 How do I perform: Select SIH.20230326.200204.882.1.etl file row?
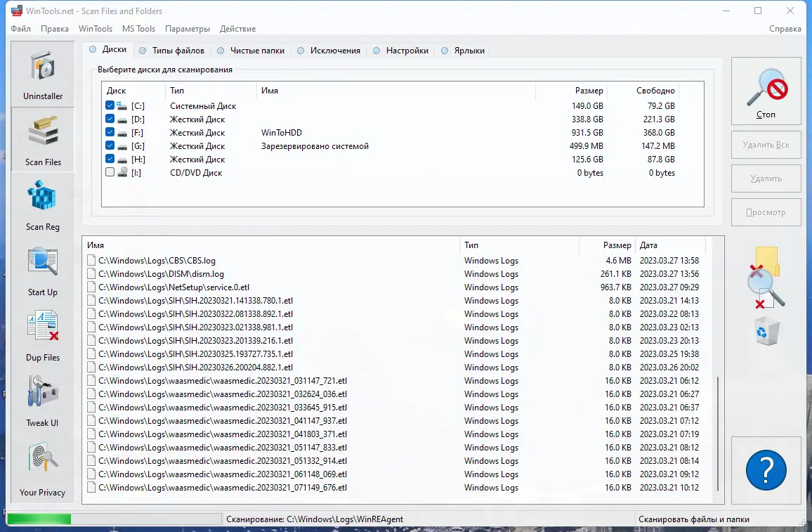[x=396, y=368]
